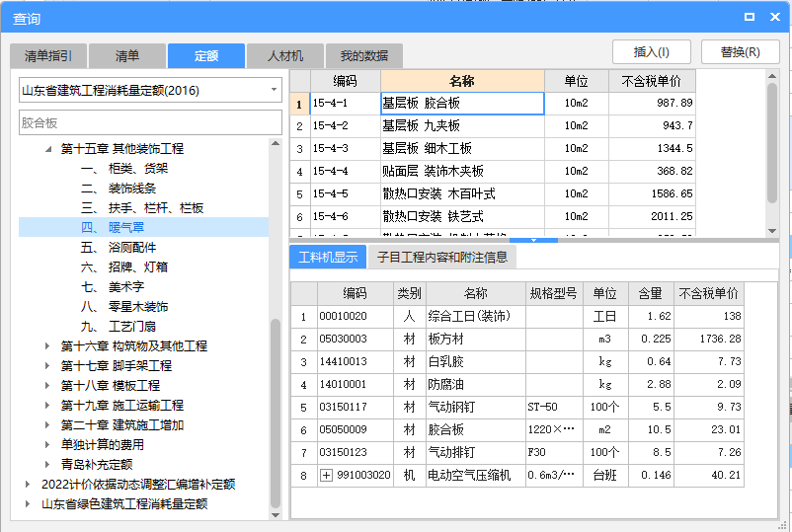Click the tree scrollbar down arrow
This screenshot has width=792, height=532.
coord(276,515)
